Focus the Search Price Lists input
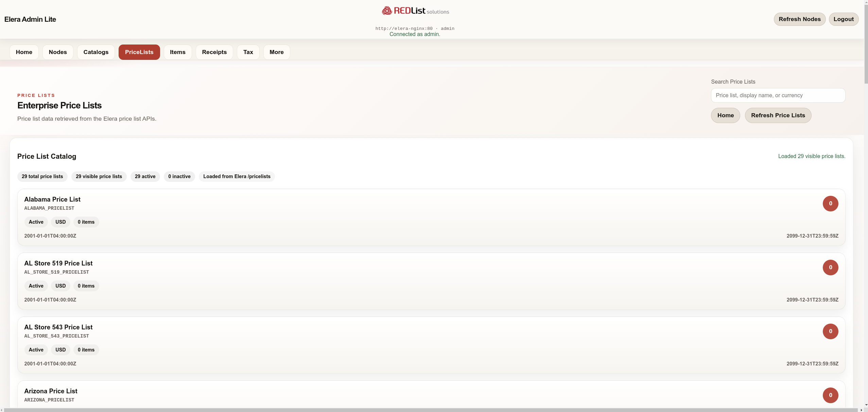 click(778, 96)
